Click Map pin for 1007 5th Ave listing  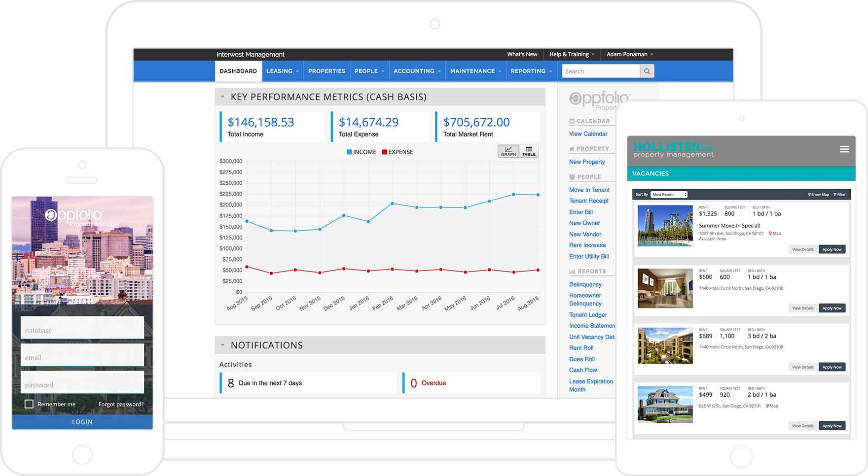[x=775, y=234]
